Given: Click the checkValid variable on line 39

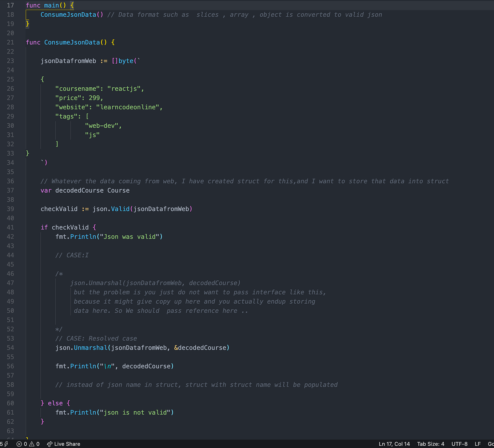Looking at the screenshot, I should pyautogui.click(x=59, y=209).
